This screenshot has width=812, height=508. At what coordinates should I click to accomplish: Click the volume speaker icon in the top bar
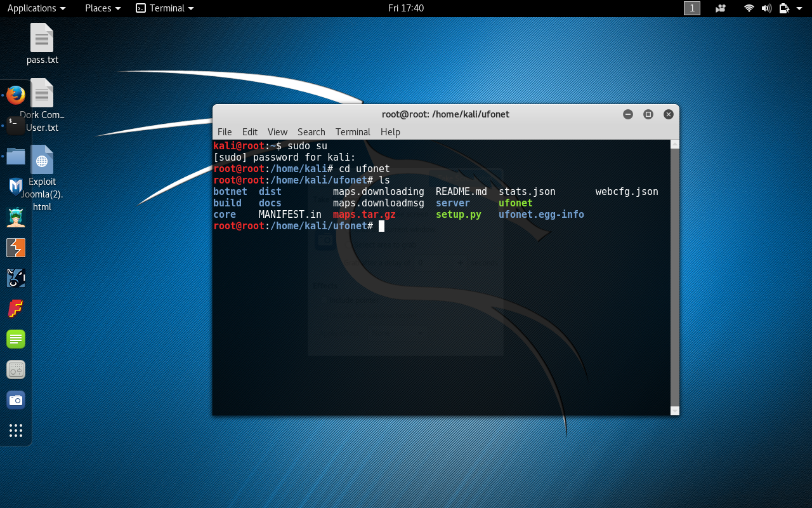click(x=766, y=8)
